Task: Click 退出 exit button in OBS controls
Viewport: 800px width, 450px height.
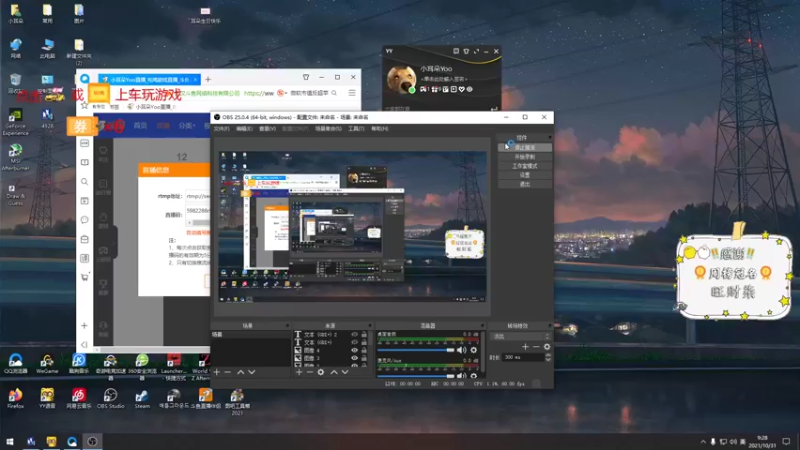Action: point(524,184)
